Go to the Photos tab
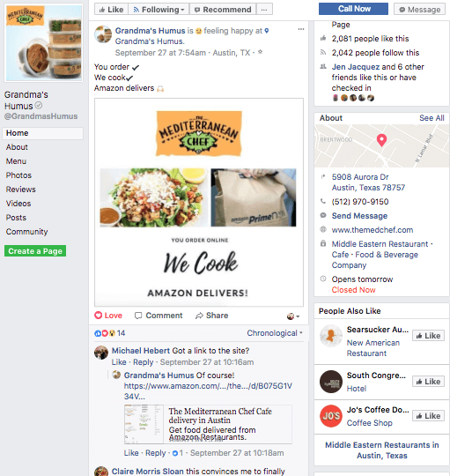This screenshot has width=450, height=476. (x=18, y=175)
